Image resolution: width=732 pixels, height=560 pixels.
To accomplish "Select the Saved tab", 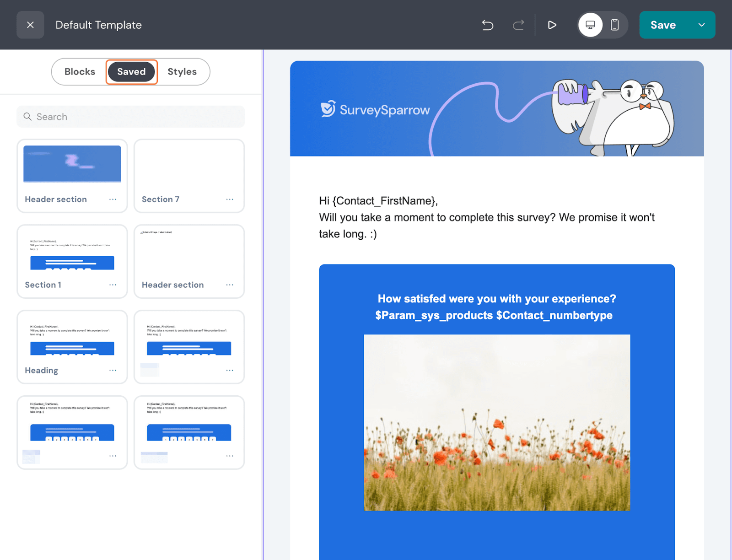I will tap(131, 72).
